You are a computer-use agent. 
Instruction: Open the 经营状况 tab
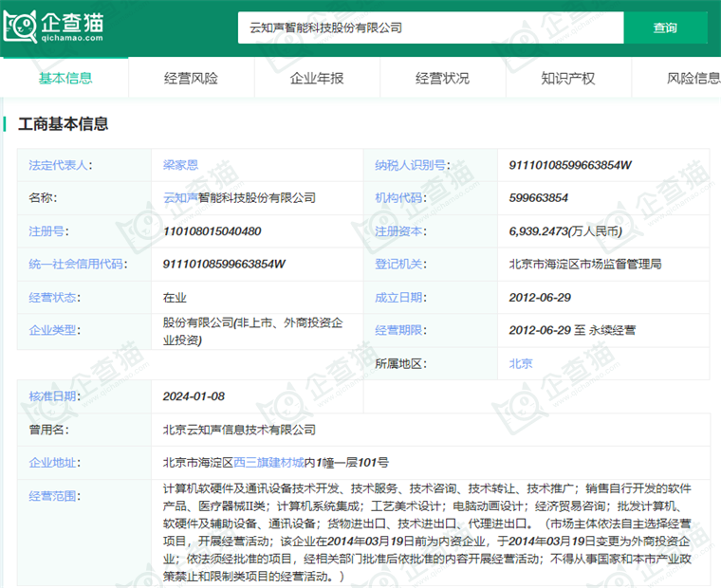(442, 78)
